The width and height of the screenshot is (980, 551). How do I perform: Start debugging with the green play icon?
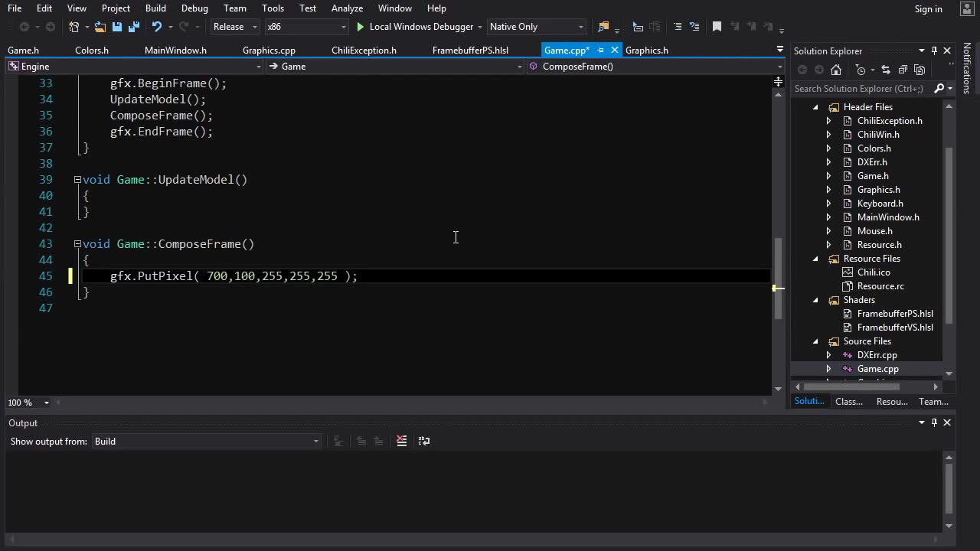click(x=360, y=27)
